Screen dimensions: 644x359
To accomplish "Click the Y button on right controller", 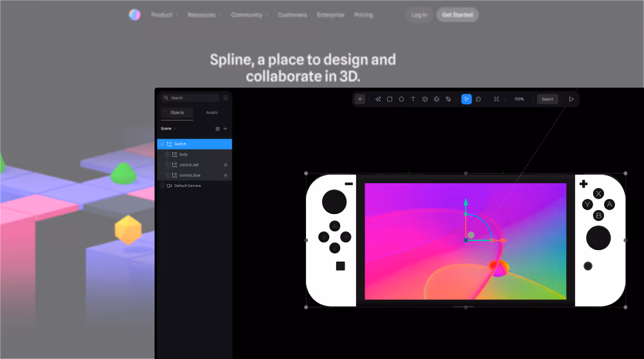I will click(587, 204).
